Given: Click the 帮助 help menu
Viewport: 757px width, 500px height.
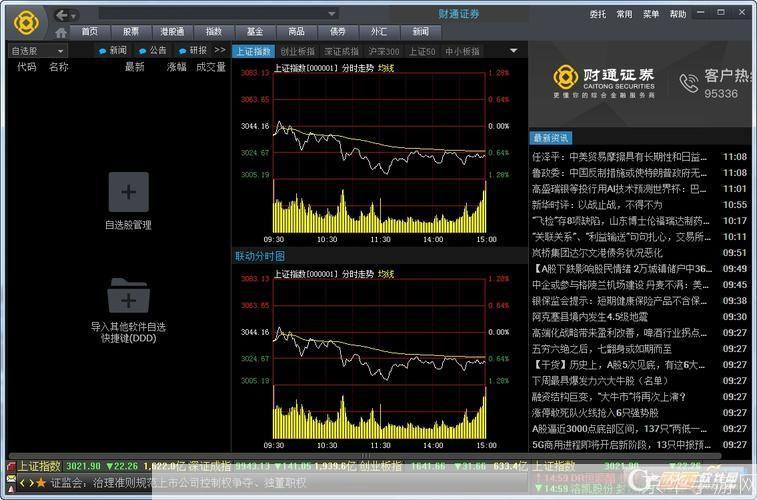Looking at the screenshot, I should click(678, 14).
